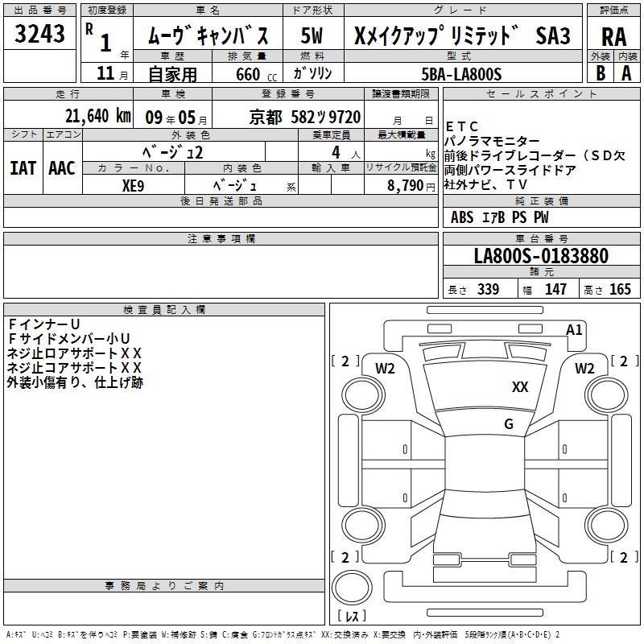Click the XX mark on the hood diagram
Image resolution: width=644 pixels, height=644 pixels.
519,387
